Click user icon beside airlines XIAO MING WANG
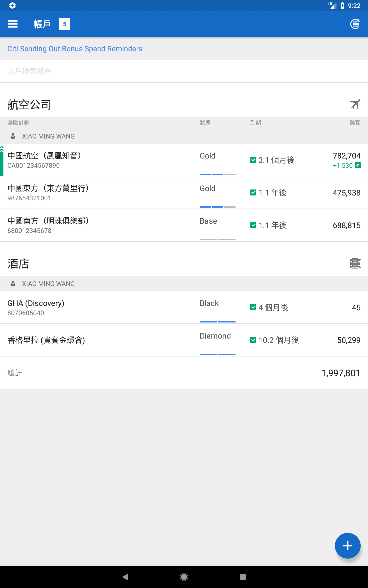Image resolution: width=368 pixels, height=588 pixels. (13, 136)
